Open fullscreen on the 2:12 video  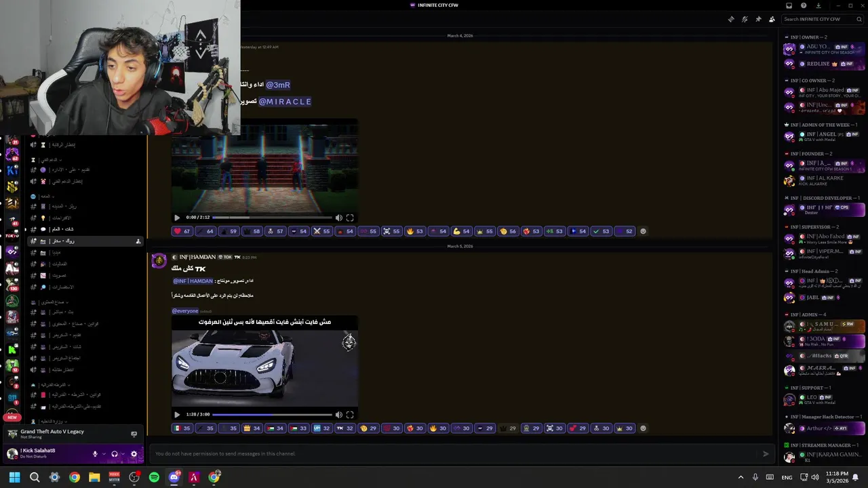tap(350, 218)
